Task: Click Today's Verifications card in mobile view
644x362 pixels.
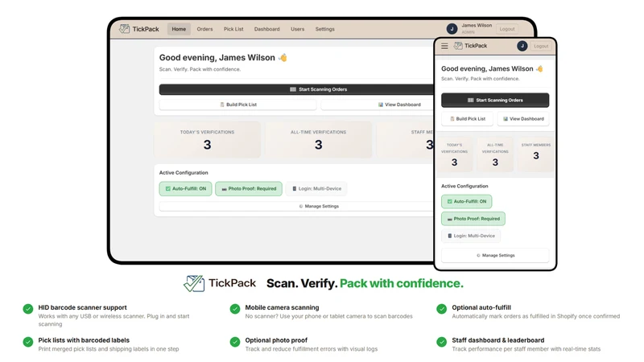Action: click(454, 154)
